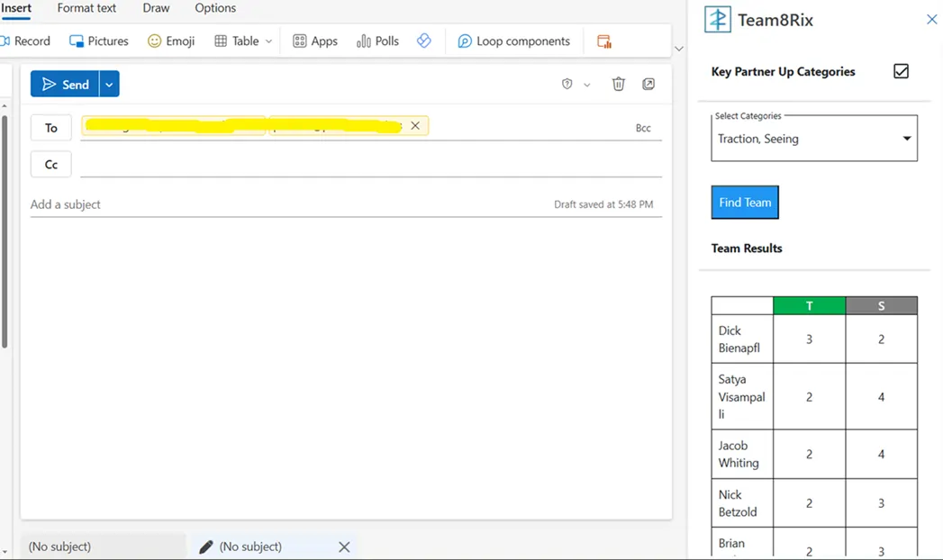Insert Pictures from the ribbon
Image resolution: width=943 pixels, height=560 pixels.
tap(99, 41)
